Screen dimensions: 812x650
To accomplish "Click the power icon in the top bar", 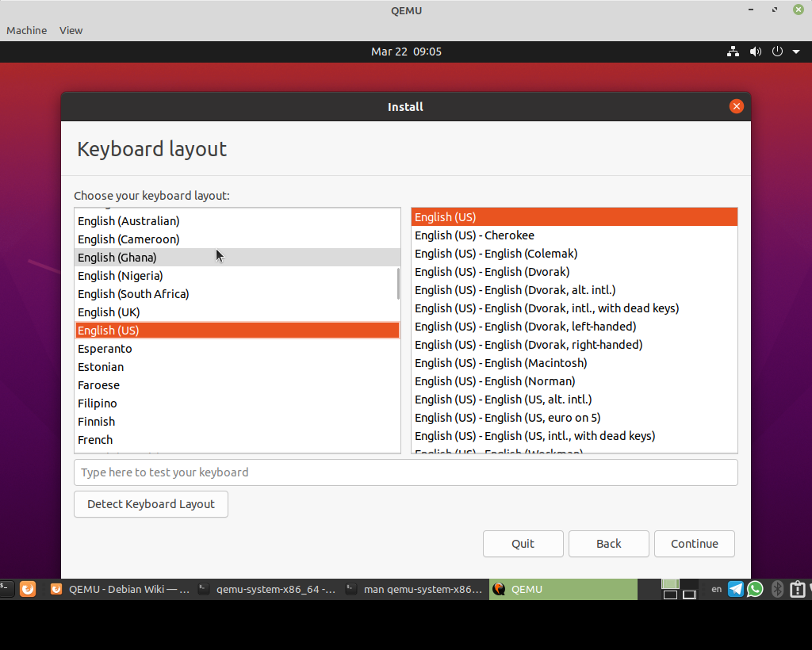I will pos(777,52).
